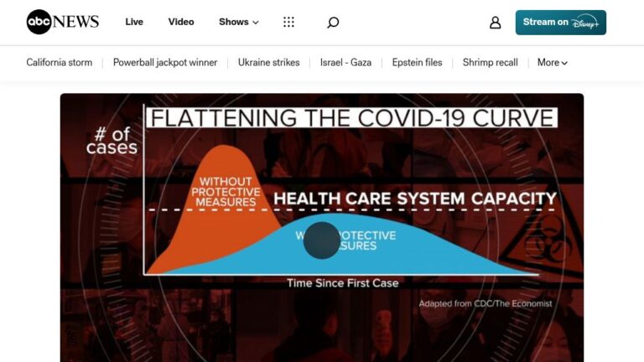Screen dimensions: 644x362
Task: Click the '# of cases' axis label
Action: (112, 141)
